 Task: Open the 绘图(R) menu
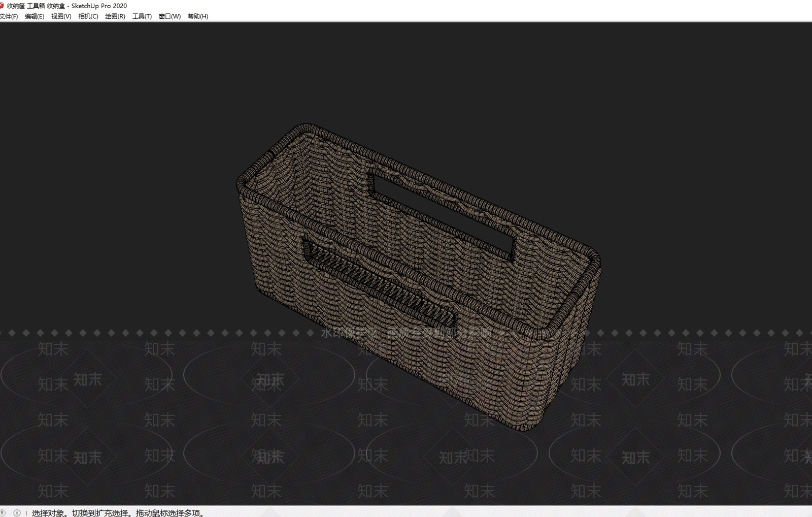[x=115, y=16]
